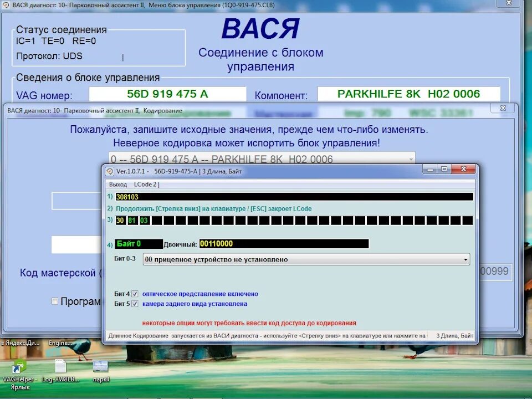Click the Engine desktop icon label
Viewport: 532px width, 399px height.
(60, 343)
